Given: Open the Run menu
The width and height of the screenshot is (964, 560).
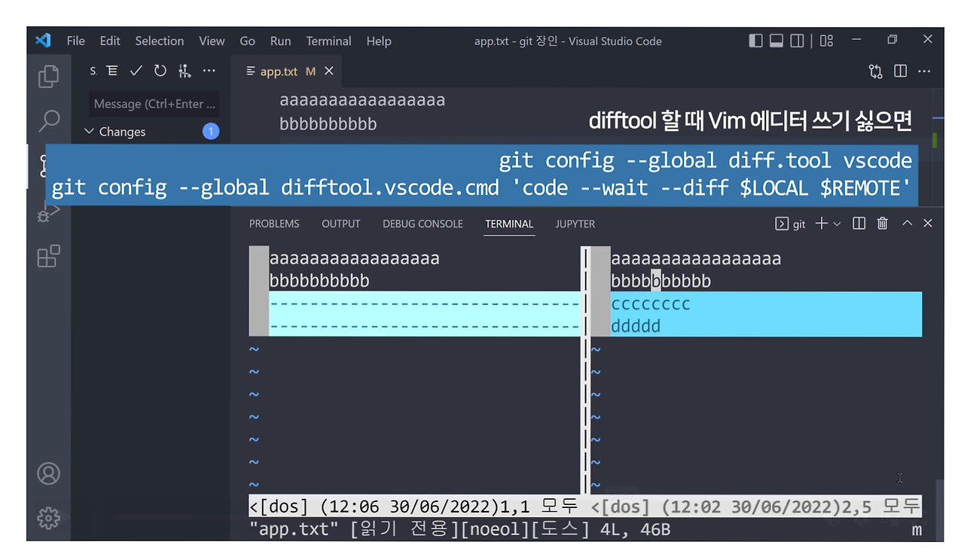Looking at the screenshot, I should (x=281, y=41).
